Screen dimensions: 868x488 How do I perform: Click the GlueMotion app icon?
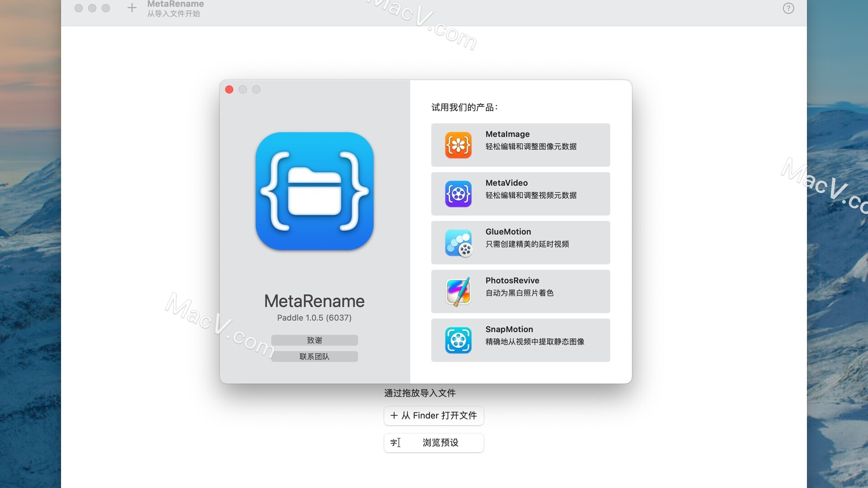click(458, 243)
